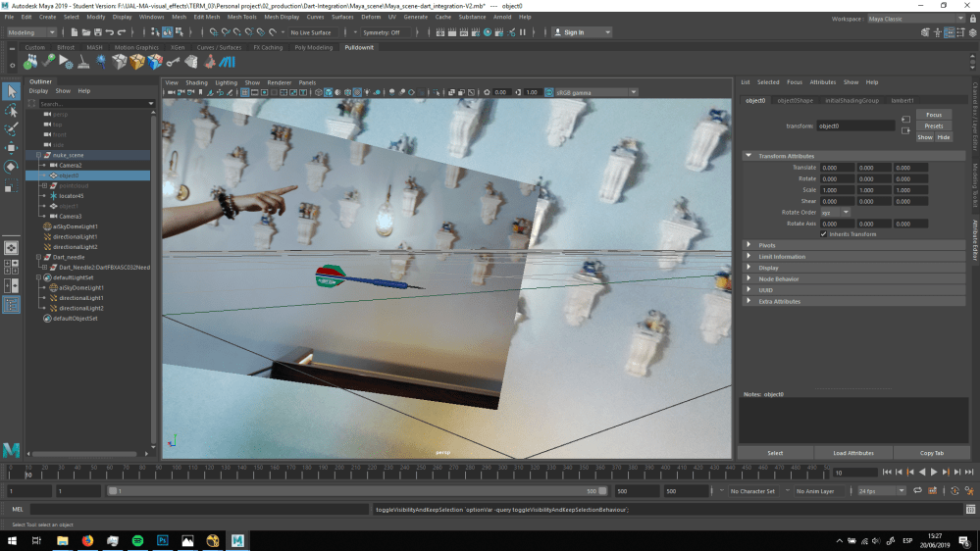
Task: Collapse the nuke_scene group in the Outliner
Action: (x=39, y=155)
